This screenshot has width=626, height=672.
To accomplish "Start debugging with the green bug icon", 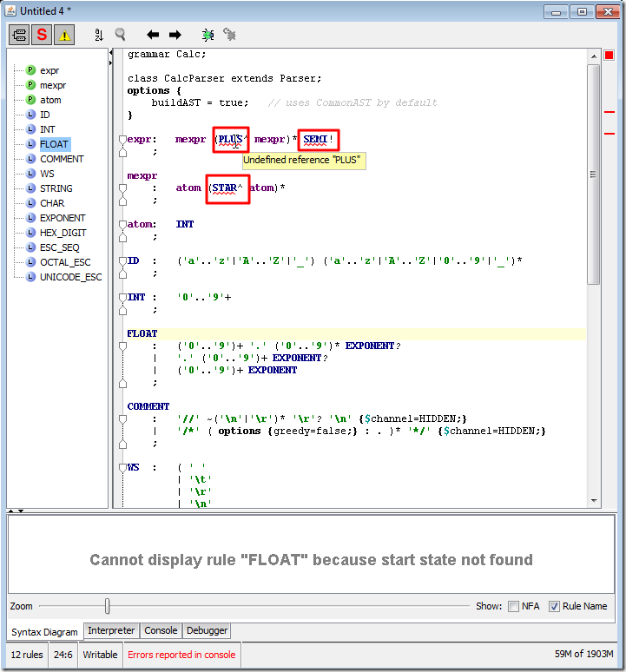I will coord(208,35).
